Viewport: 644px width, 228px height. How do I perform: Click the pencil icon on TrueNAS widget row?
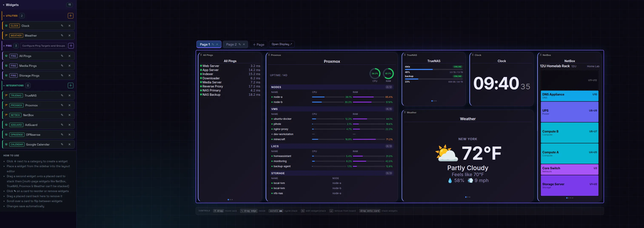pyautogui.click(x=62, y=95)
